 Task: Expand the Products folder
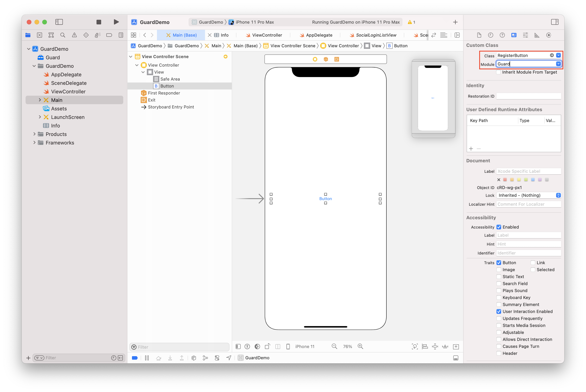pos(34,134)
